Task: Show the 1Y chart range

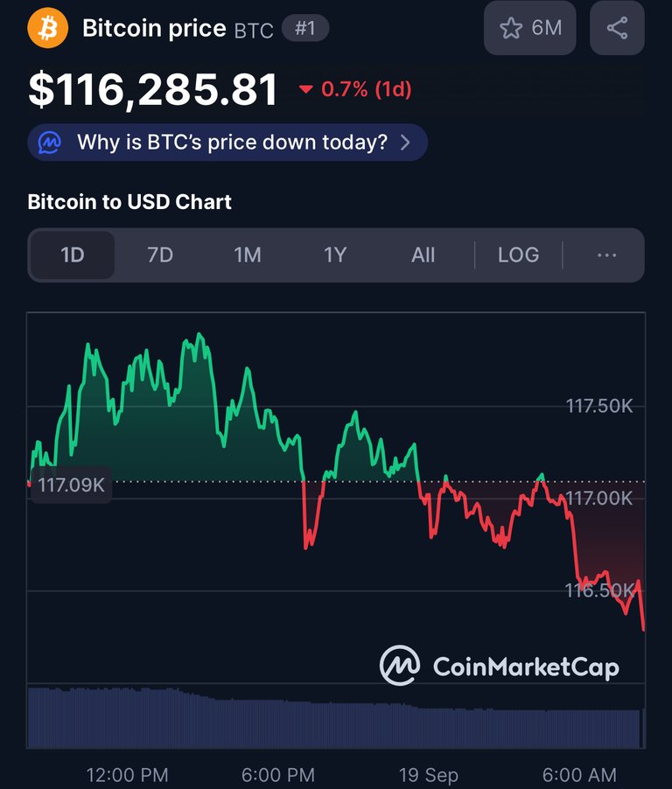Action: tap(335, 255)
